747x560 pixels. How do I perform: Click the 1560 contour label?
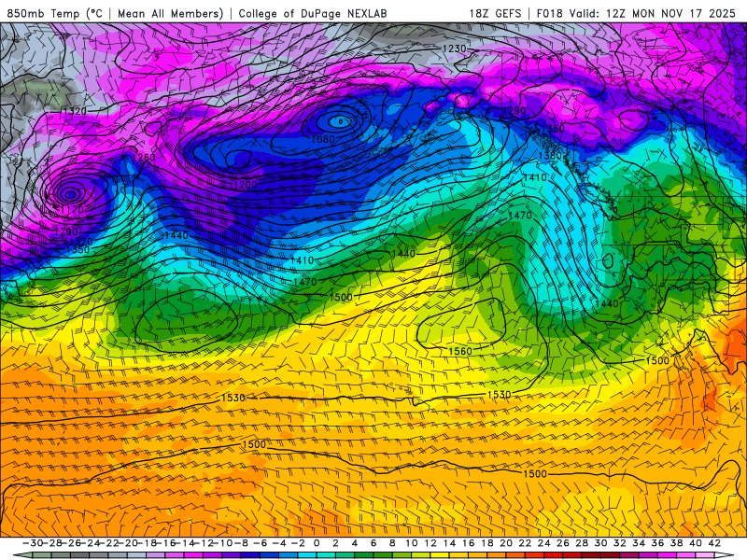[460, 351]
